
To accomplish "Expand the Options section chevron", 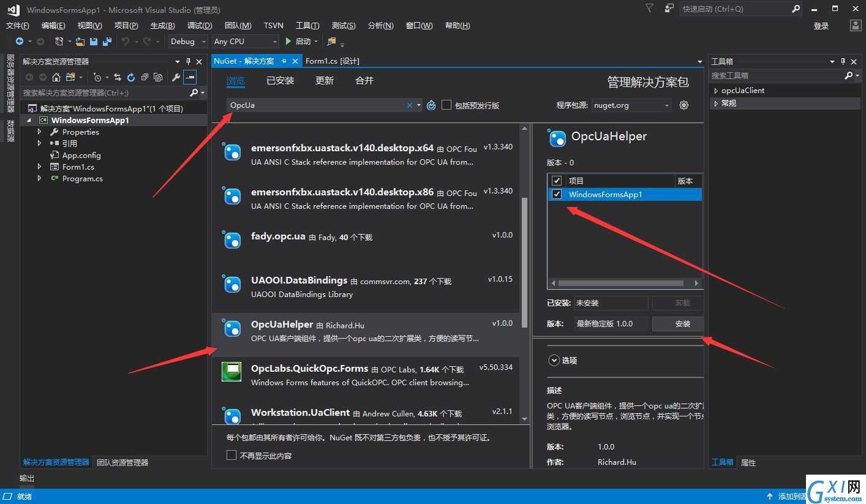I will tap(554, 360).
